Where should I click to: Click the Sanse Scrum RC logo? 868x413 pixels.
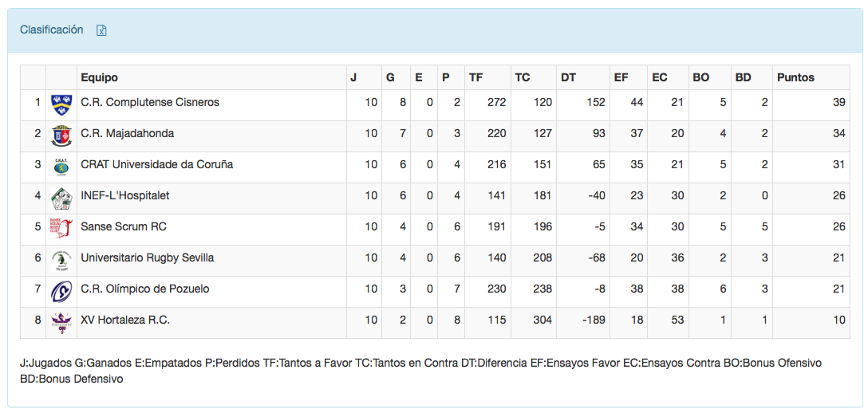click(x=61, y=228)
